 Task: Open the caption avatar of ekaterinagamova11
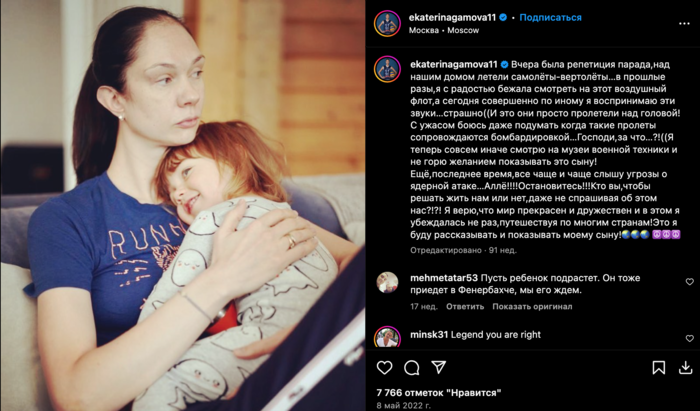pos(387,69)
